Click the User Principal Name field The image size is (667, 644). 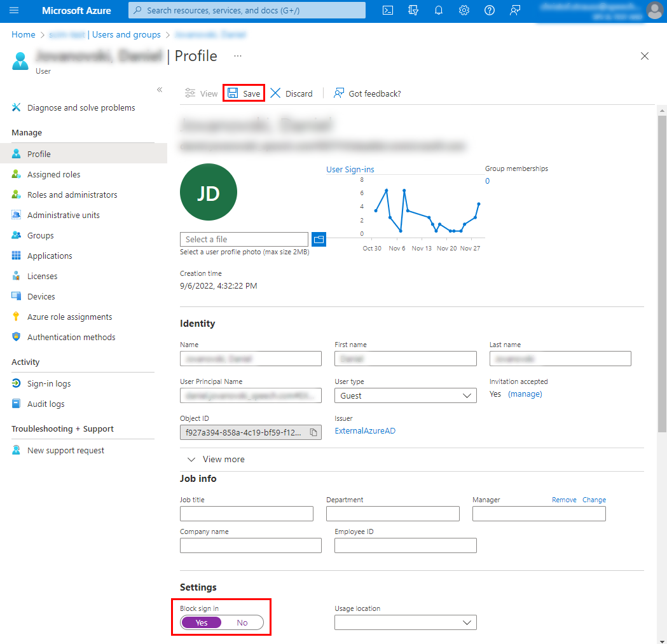(251, 395)
